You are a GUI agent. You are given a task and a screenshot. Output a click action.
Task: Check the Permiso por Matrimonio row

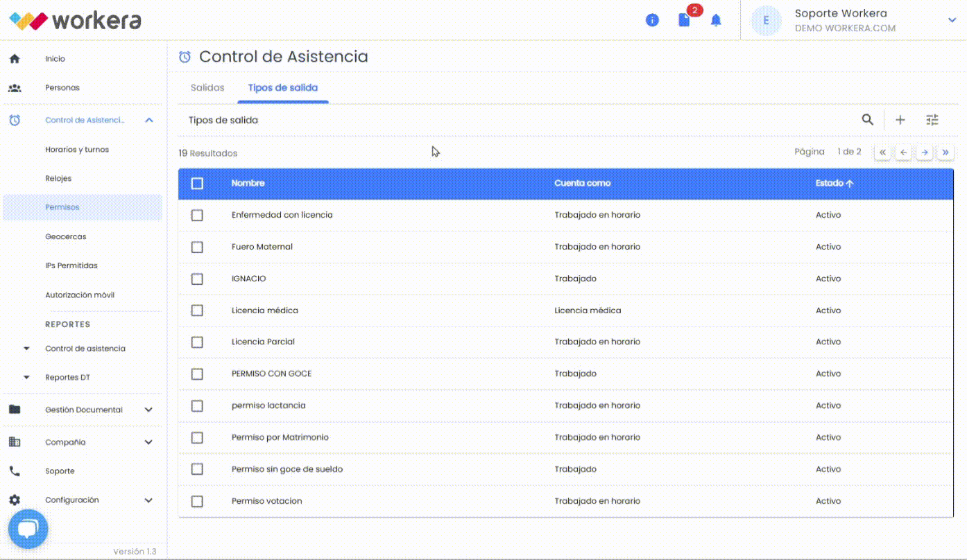(198, 438)
